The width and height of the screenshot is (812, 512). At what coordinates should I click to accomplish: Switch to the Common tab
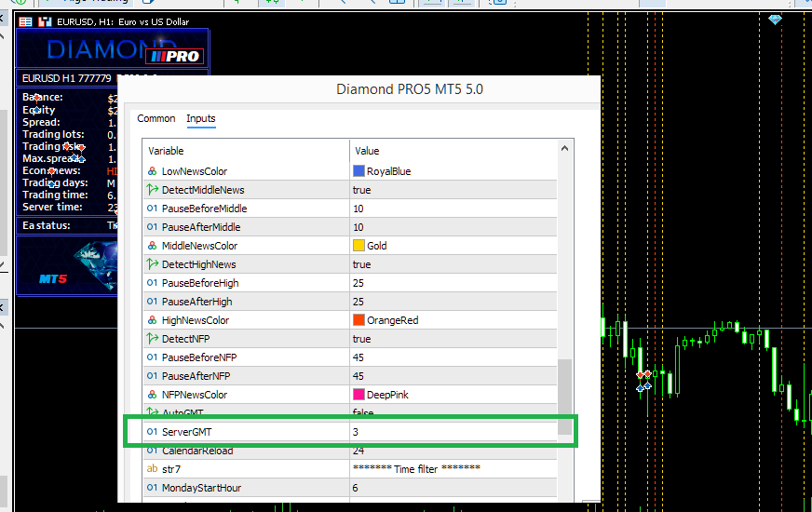156,118
